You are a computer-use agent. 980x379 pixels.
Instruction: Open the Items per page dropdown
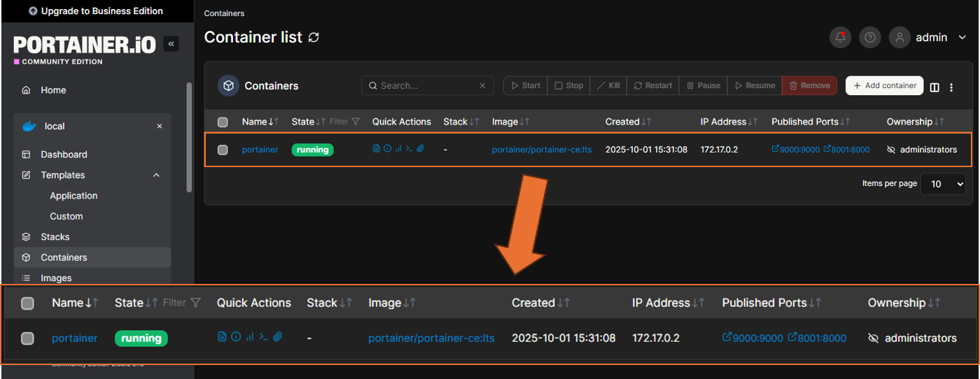tap(943, 184)
